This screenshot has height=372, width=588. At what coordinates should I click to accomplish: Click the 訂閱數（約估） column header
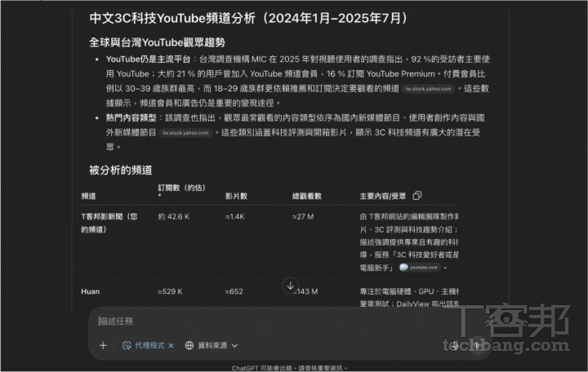(x=182, y=188)
